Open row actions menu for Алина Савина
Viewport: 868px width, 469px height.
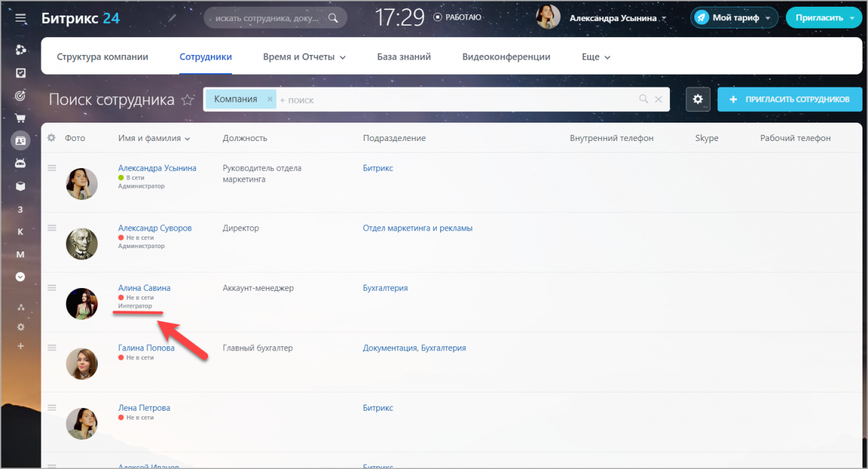[52, 287]
